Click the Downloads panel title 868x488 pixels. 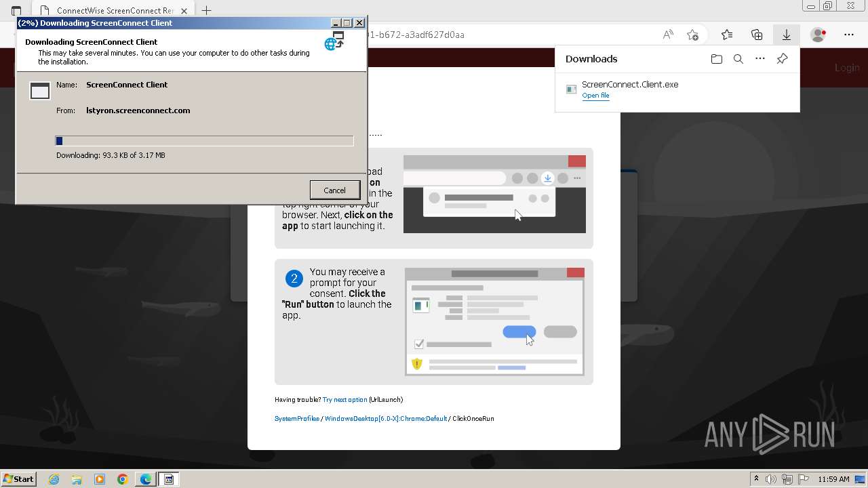tap(591, 59)
